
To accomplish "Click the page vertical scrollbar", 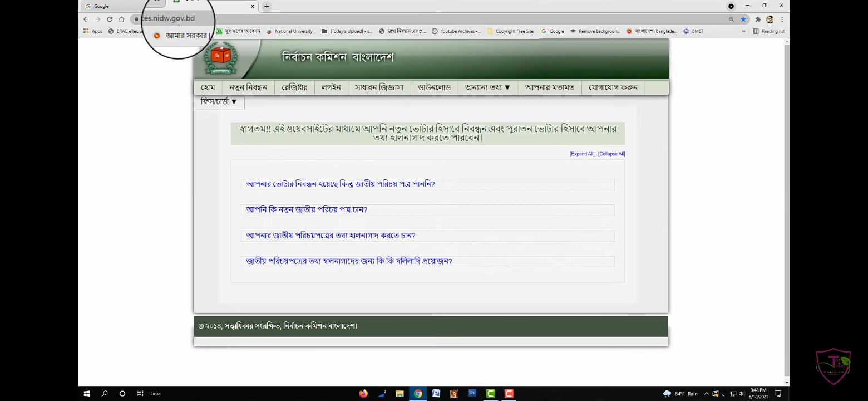I will pos(786,212).
